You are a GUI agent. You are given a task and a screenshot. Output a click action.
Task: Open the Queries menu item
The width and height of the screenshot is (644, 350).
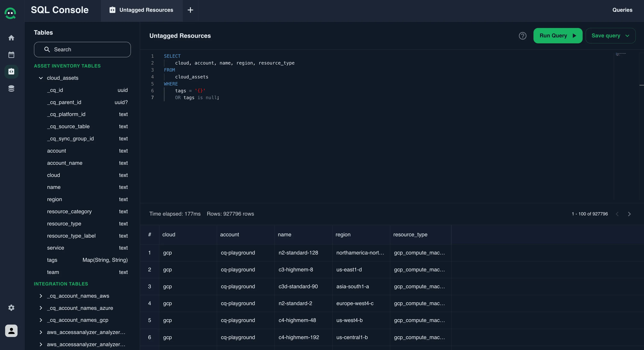click(622, 10)
